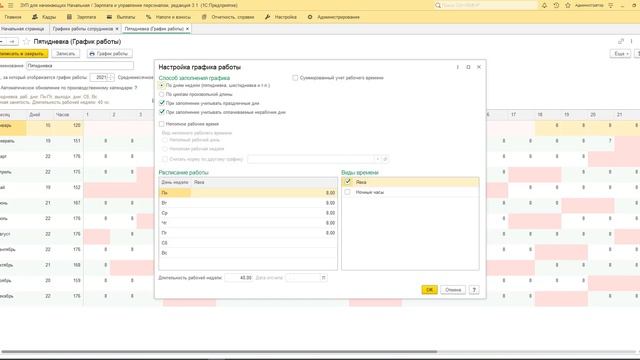Click the Записать button
Viewport: 640px width, 360px height.
click(x=65, y=53)
